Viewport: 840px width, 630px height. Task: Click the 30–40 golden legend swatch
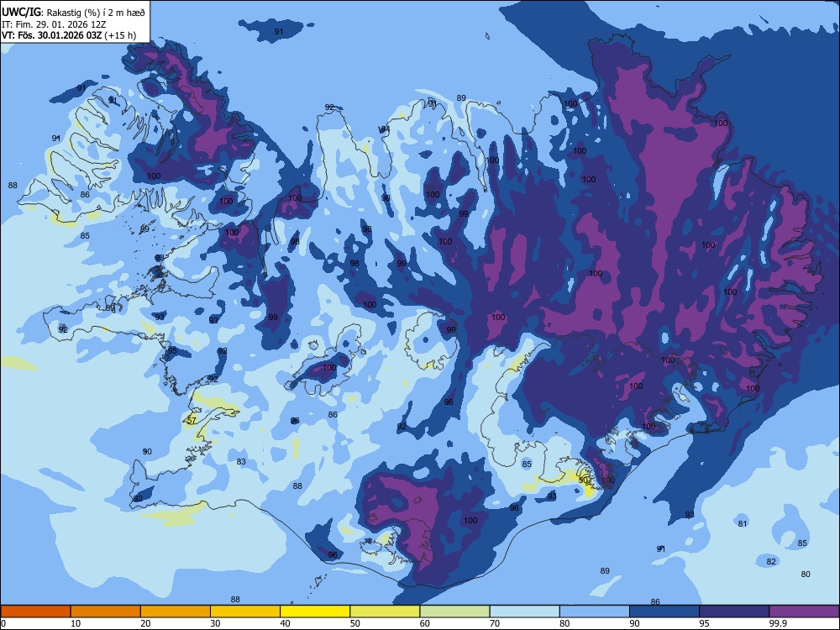(x=245, y=612)
